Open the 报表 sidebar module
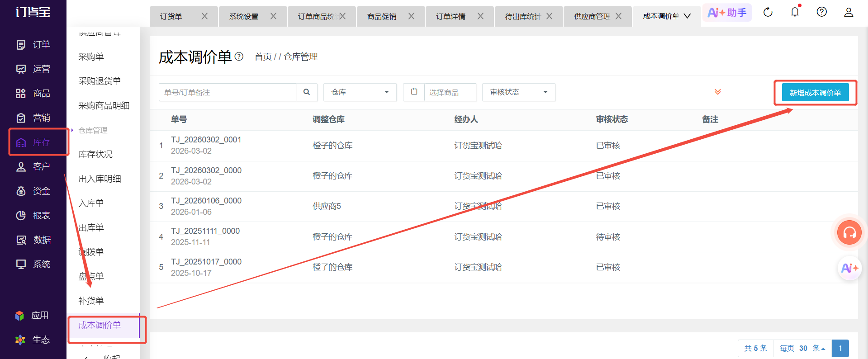The image size is (868, 359). pos(33,216)
